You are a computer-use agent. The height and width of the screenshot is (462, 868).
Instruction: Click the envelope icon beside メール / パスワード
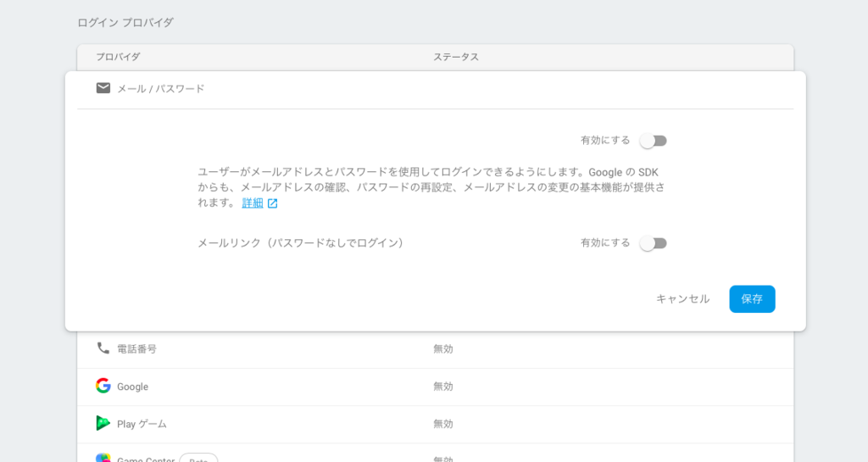click(103, 88)
